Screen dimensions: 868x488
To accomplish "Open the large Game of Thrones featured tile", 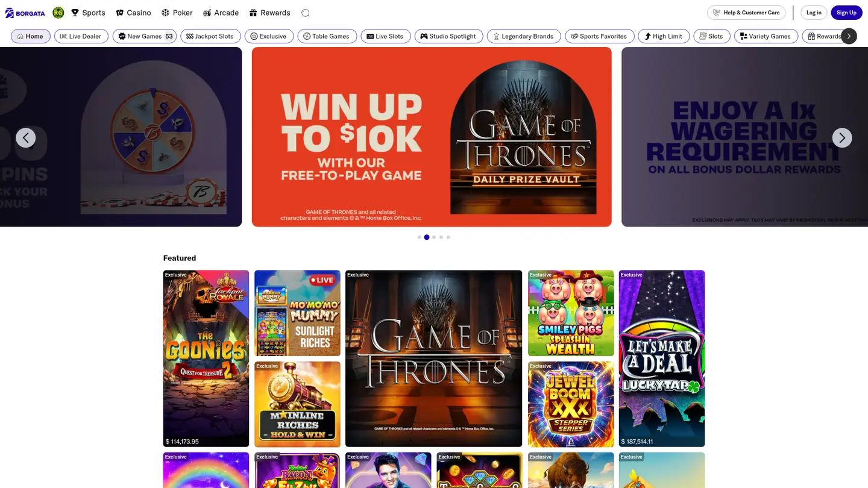I will pyautogui.click(x=434, y=358).
